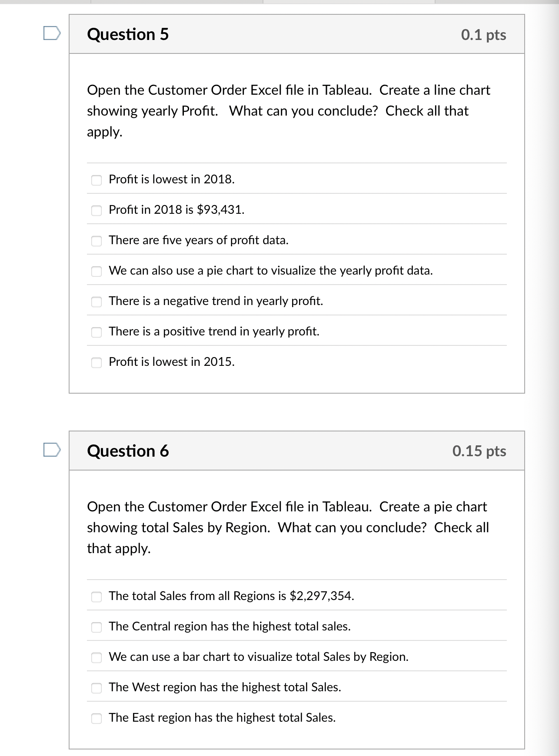Check 'There are five years of profit data'

point(96,242)
